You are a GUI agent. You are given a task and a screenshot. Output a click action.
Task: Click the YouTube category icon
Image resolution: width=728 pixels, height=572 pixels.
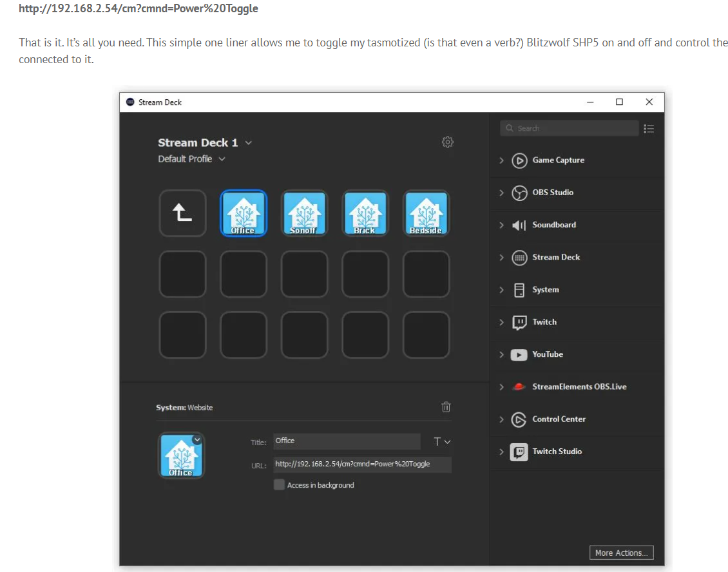click(x=519, y=355)
